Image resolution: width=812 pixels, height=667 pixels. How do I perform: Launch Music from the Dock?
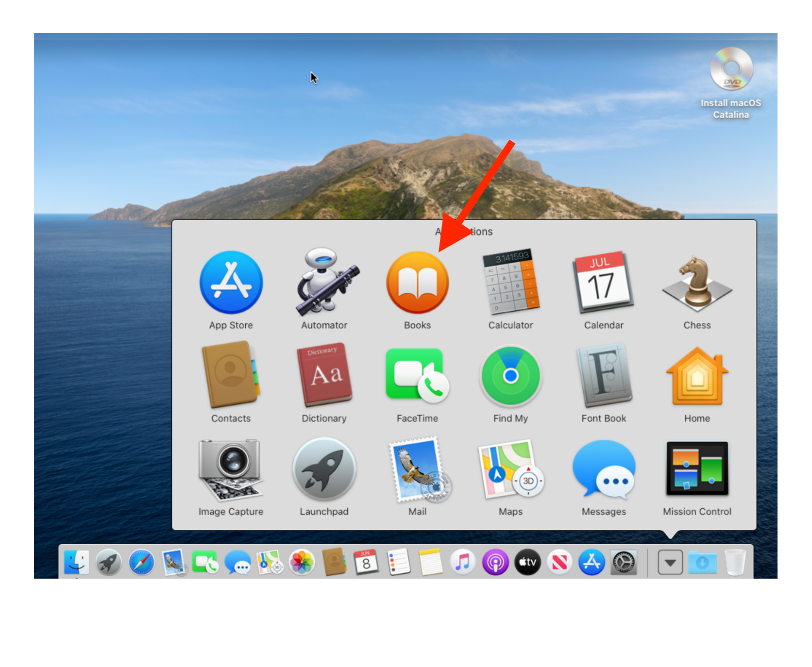coord(463,563)
